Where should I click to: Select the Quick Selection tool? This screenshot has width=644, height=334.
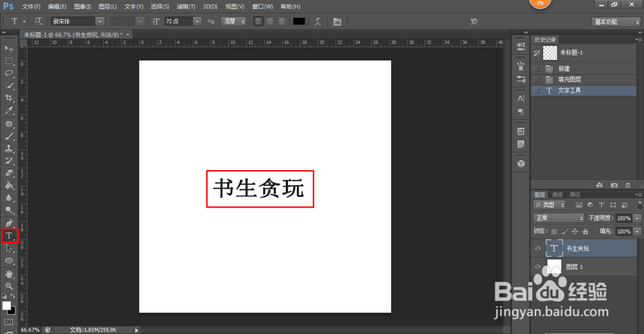point(9,86)
